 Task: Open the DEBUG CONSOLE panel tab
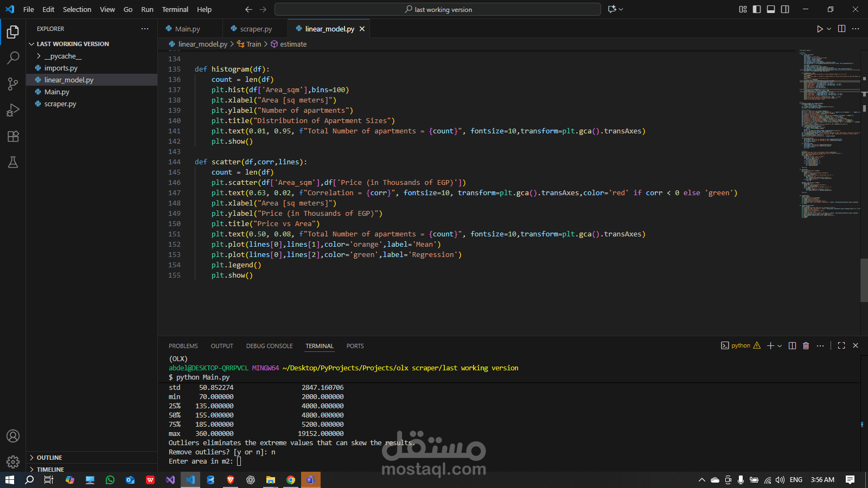point(269,346)
